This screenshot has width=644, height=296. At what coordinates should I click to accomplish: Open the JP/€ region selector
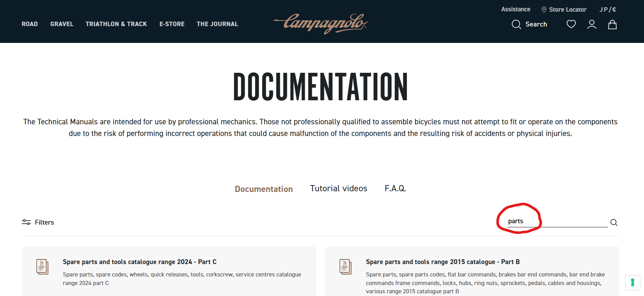pyautogui.click(x=607, y=10)
